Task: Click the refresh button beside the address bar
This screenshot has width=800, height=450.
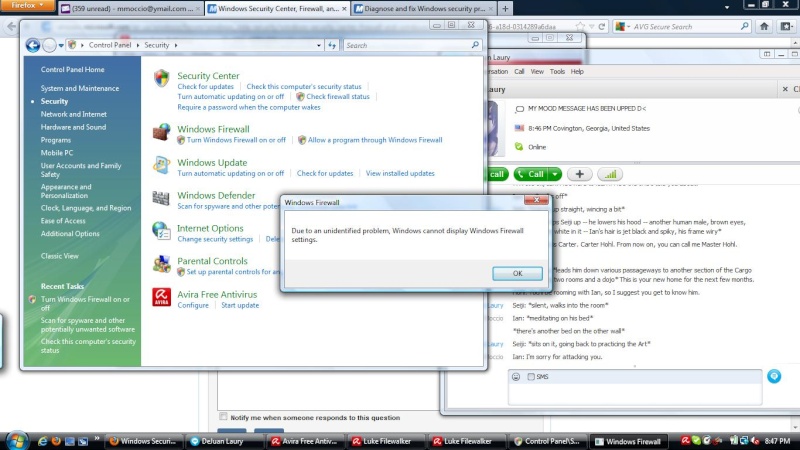Action: coord(332,45)
